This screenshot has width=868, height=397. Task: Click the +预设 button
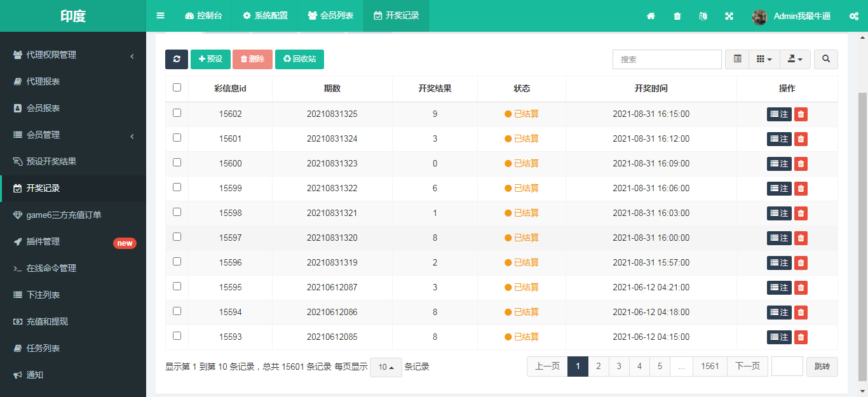210,59
